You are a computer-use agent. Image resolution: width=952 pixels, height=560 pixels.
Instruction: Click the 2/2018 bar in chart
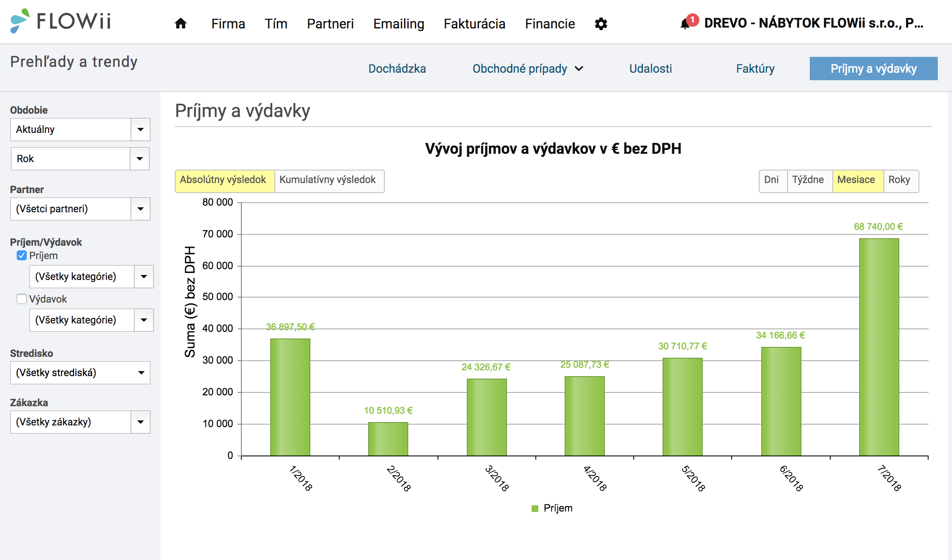(388, 439)
